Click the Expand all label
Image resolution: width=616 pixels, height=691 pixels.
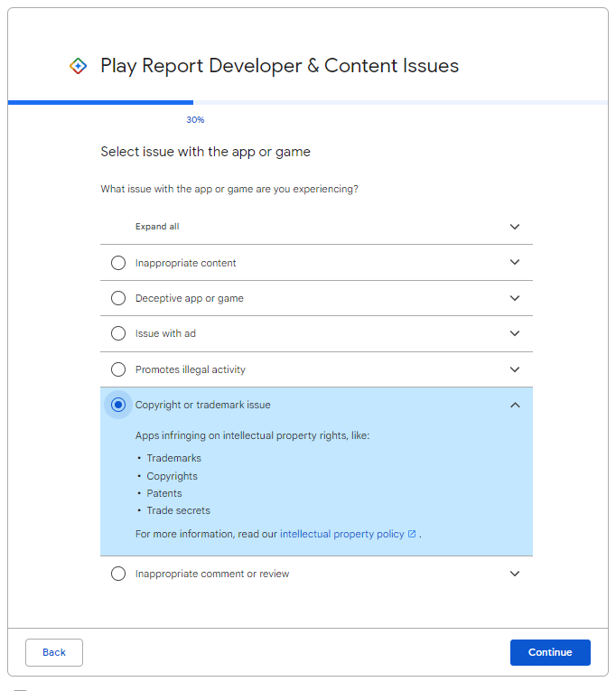157,227
